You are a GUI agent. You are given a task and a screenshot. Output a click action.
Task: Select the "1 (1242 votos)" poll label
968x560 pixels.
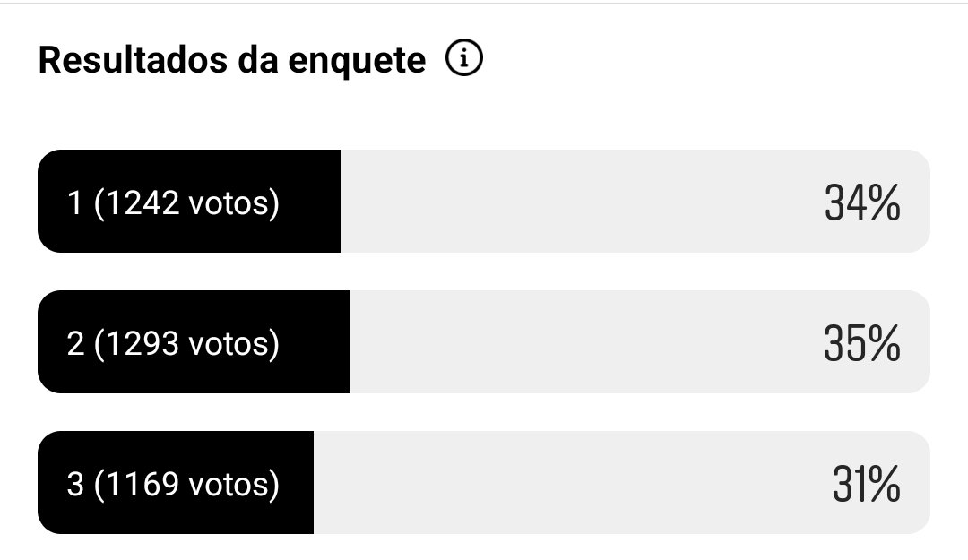pos(174,203)
